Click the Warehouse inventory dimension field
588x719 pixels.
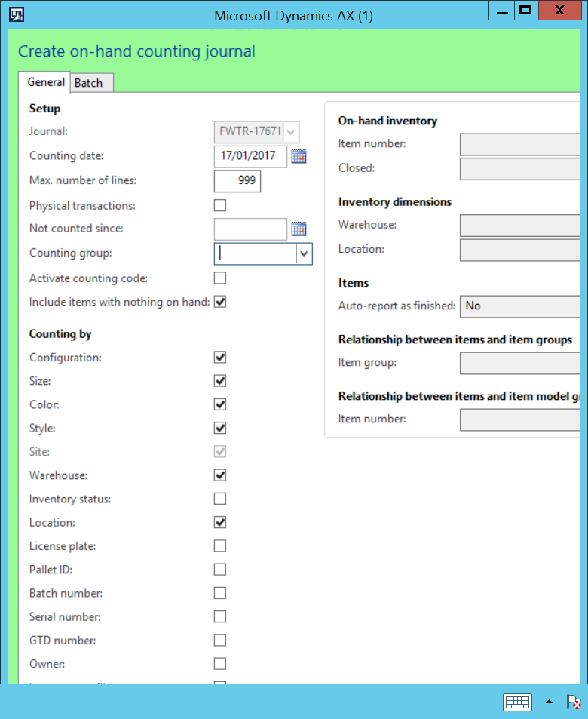(x=520, y=226)
